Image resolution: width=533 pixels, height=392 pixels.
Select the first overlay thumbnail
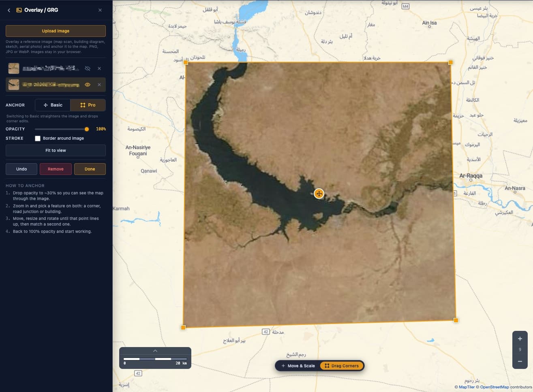pyautogui.click(x=14, y=68)
